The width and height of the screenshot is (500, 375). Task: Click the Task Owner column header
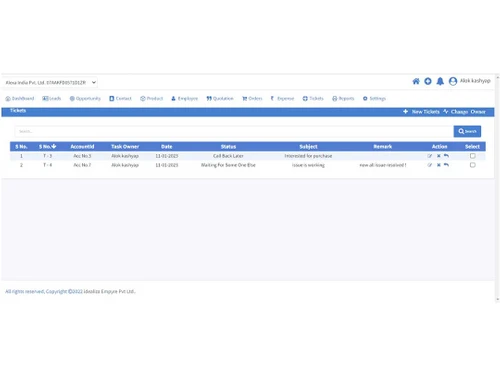click(125, 146)
